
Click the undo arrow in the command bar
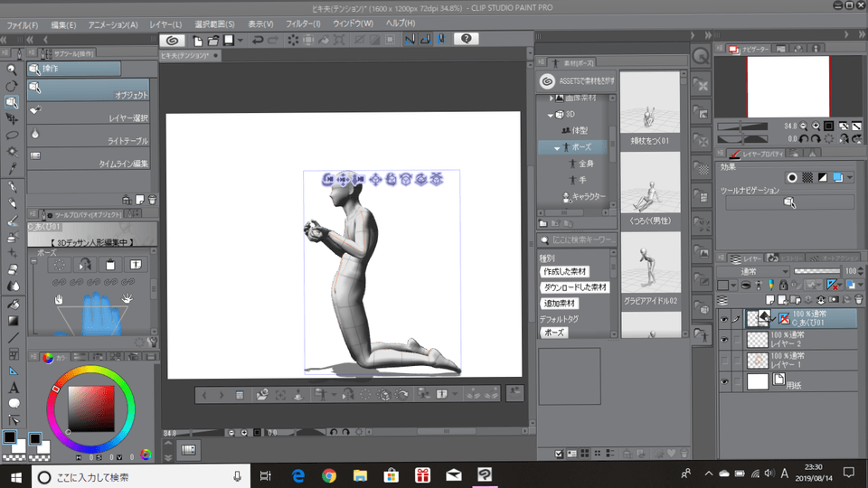(259, 40)
